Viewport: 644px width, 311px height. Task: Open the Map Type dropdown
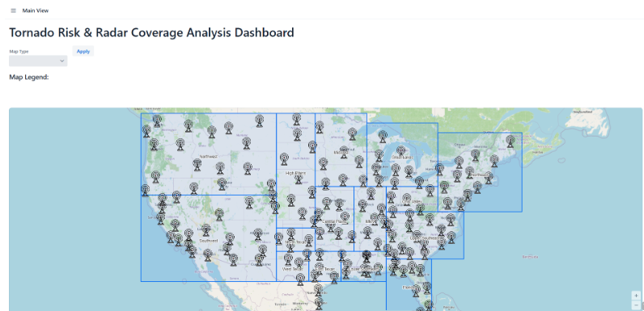point(38,61)
